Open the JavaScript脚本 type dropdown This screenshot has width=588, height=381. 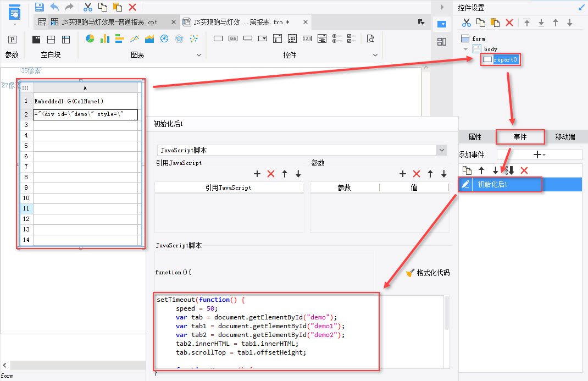(x=442, y=150)
